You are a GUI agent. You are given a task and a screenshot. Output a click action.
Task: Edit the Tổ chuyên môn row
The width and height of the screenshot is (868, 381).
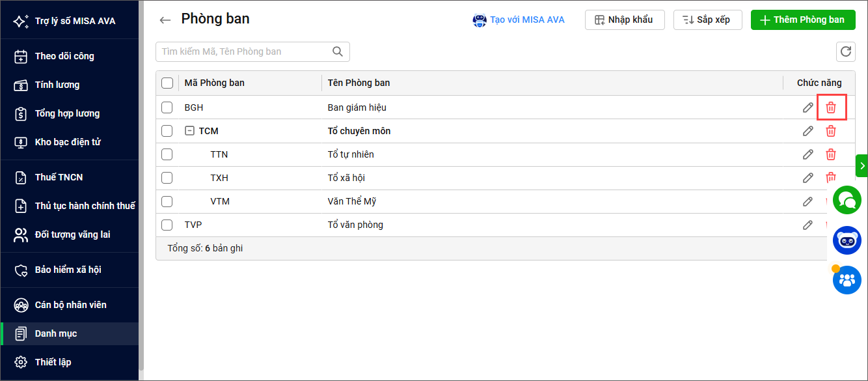click(807, 131)
